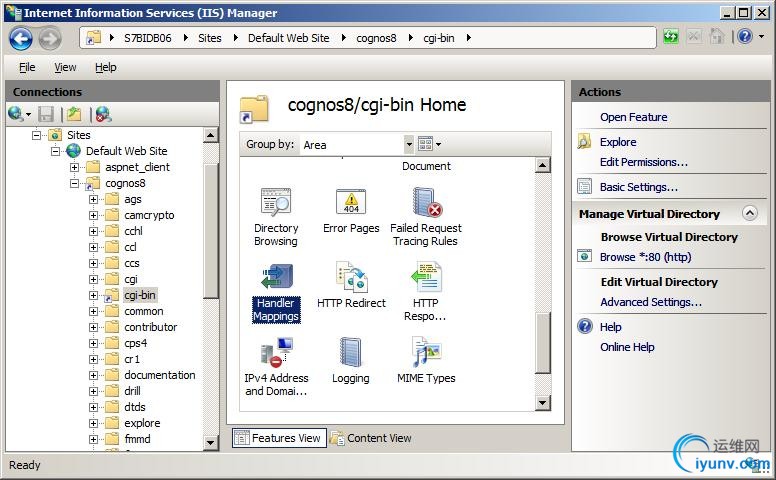Click the Explore folder icon in Actions
The height and width of the screenshot is (480, 776).
click(584, 142)
